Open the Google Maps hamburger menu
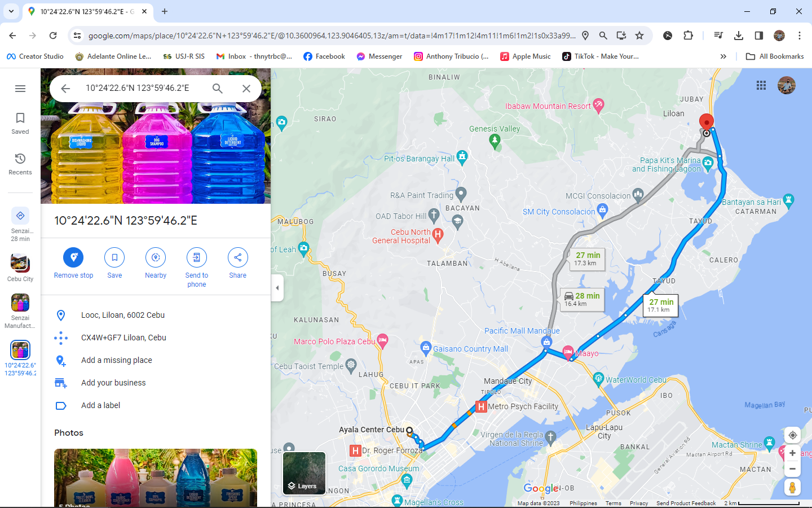 [20, 89]
